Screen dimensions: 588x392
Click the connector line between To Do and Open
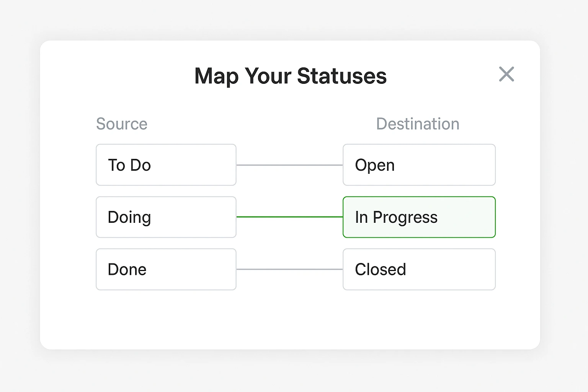click(x=289, y=165)
